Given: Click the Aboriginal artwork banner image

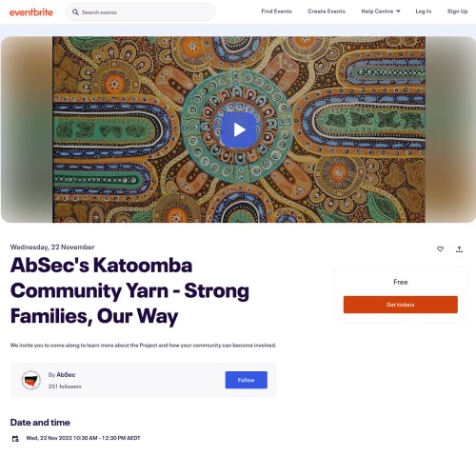Looking at the screenshot, I should 239,129.
